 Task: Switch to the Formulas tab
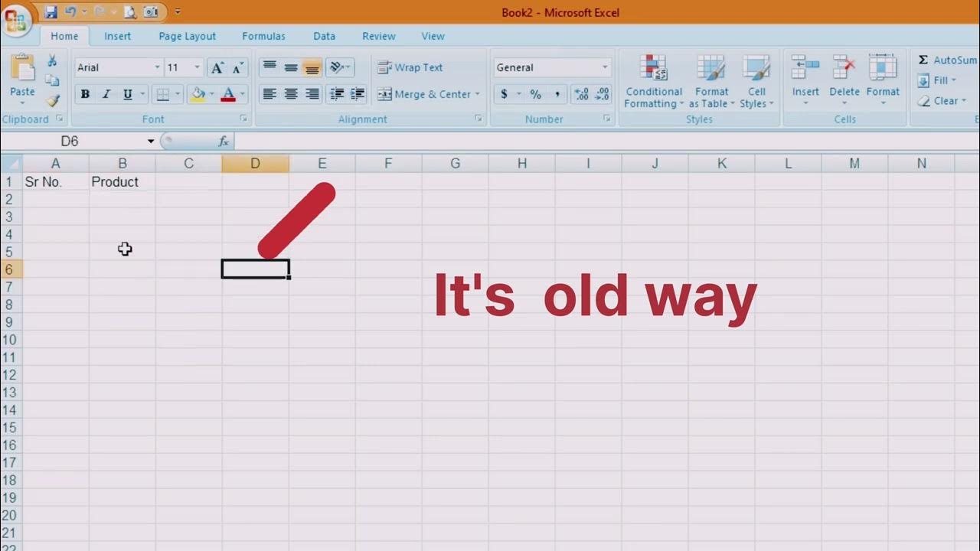[x=263, y=36]
